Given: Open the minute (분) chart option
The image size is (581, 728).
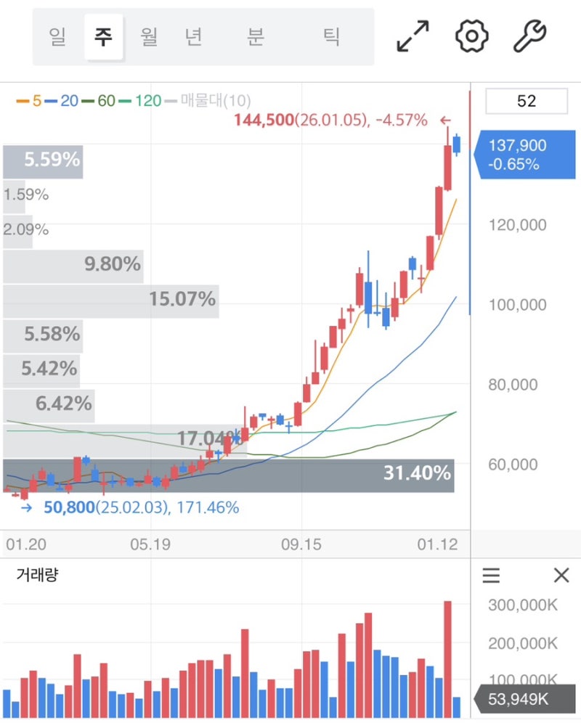Looking at the screenshot, I should pos(254,36).
